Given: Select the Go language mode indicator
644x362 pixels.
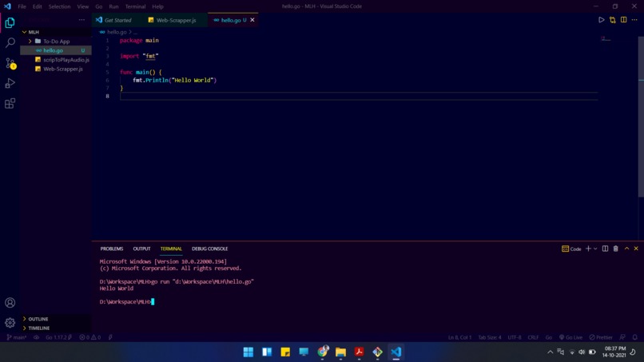Looking at the screenshot, I should 549,337.
